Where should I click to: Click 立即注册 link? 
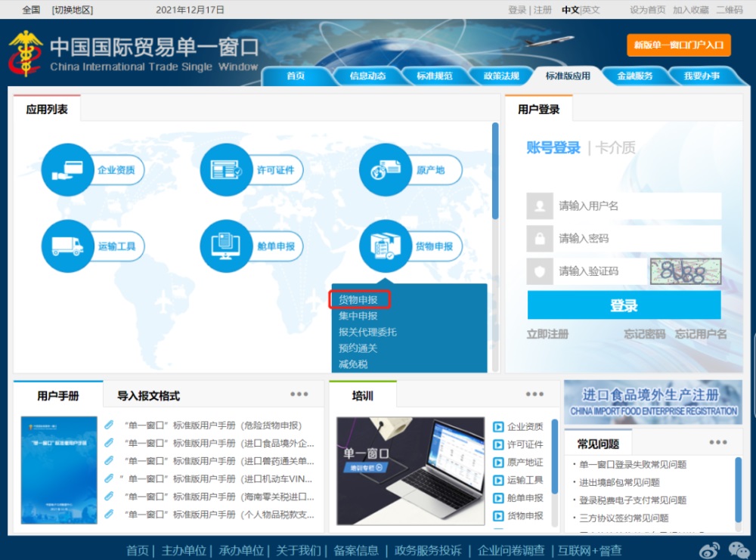(547, 334)
